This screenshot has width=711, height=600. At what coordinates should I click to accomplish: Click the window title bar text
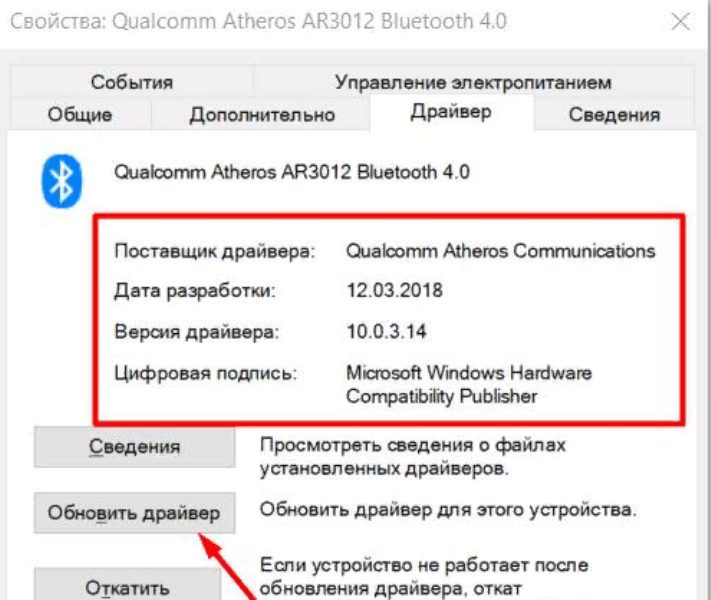pyautogui.click(x=258, y=22)
